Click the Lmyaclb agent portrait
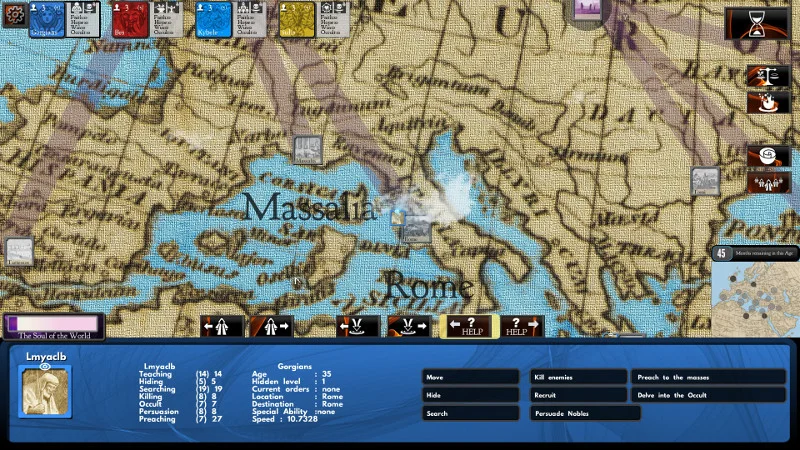This screenshot has height=450, width=800. tap(45, 392)
